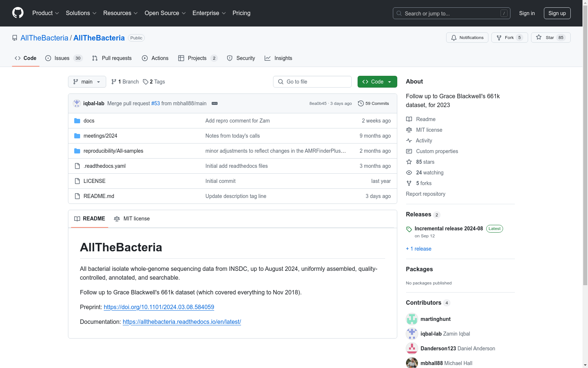Screen dimensions: 588x368
Task: Click the Pricing link
Action: (x=241, y=13)
